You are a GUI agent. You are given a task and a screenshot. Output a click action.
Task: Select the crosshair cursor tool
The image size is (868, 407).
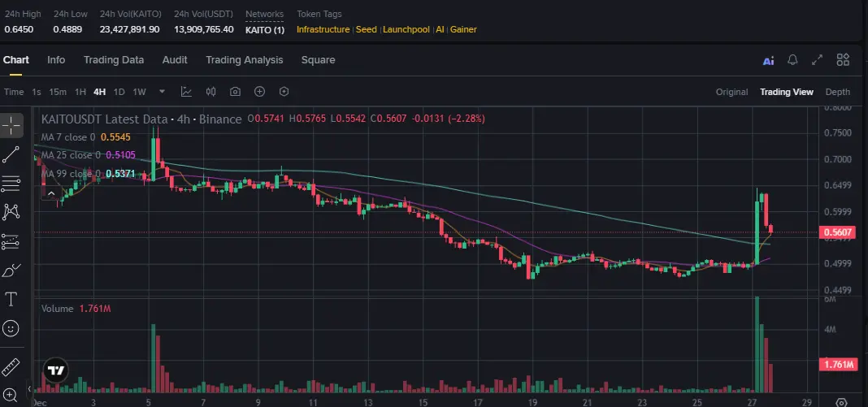11,126
